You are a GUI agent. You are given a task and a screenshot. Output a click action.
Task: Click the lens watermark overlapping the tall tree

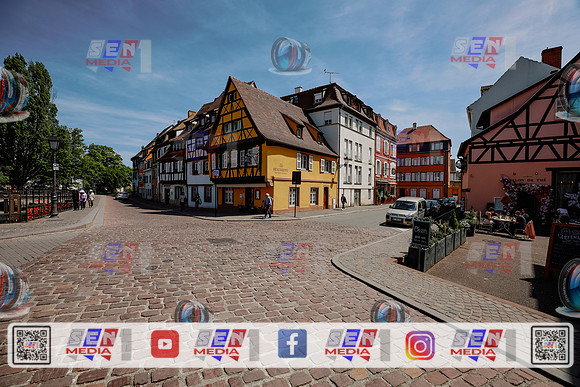click(14, 95)
